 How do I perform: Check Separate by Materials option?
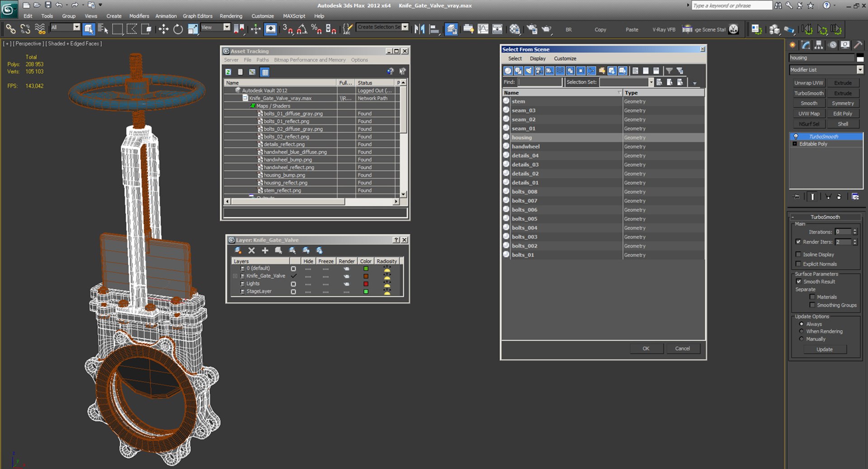point(812,297)
